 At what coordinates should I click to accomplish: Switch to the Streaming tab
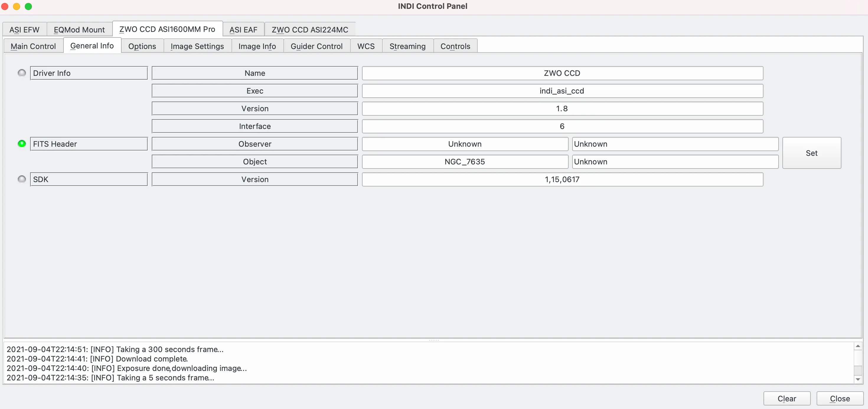point(407,46)
